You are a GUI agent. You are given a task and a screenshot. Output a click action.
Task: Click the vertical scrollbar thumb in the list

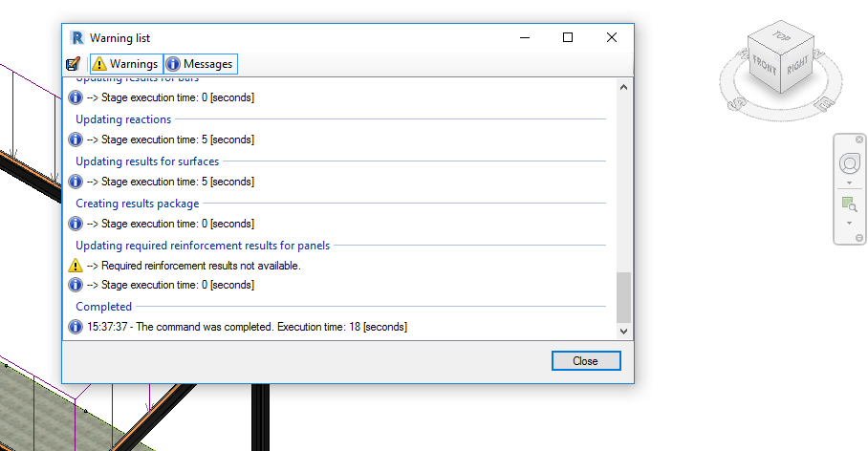(623, 297)
